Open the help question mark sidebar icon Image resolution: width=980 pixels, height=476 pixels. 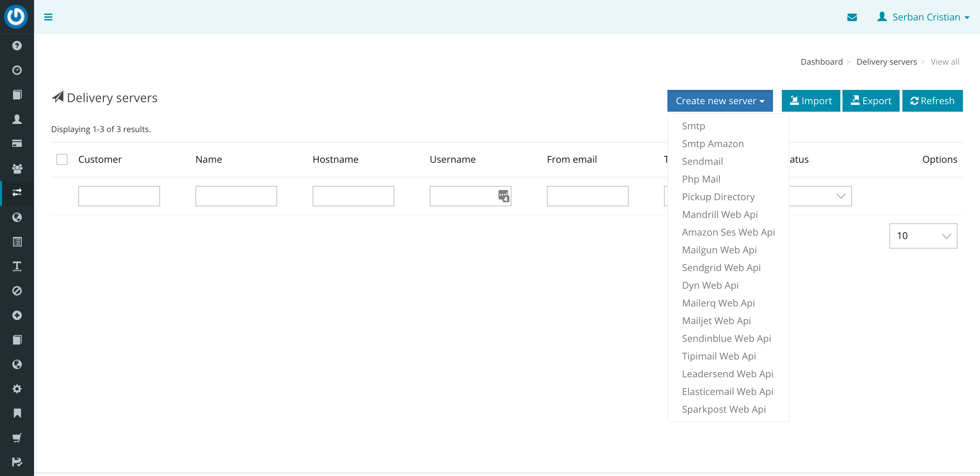(17, 46)
